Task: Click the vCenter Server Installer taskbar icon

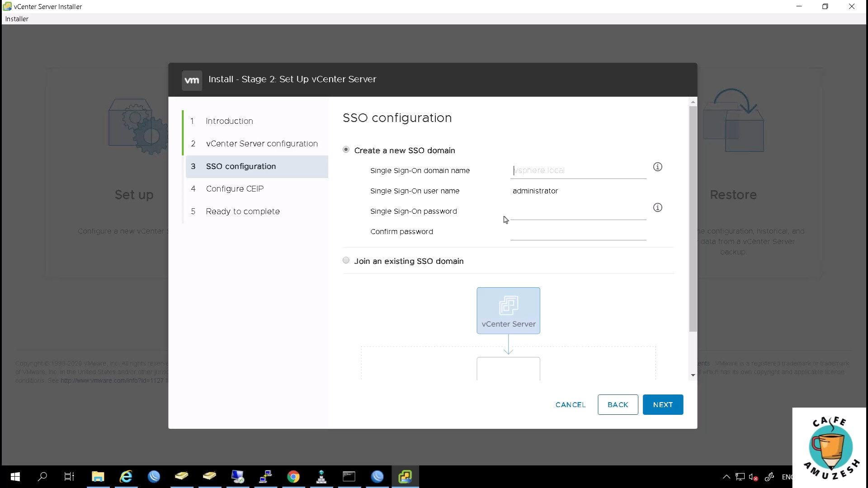Action: pyautogui.click(x=405, y=477)
